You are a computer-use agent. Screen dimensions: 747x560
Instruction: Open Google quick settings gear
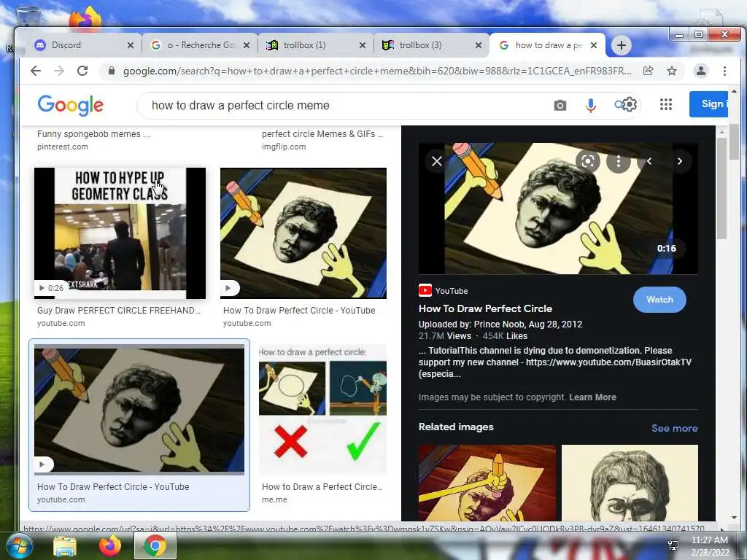pos(630,104)
